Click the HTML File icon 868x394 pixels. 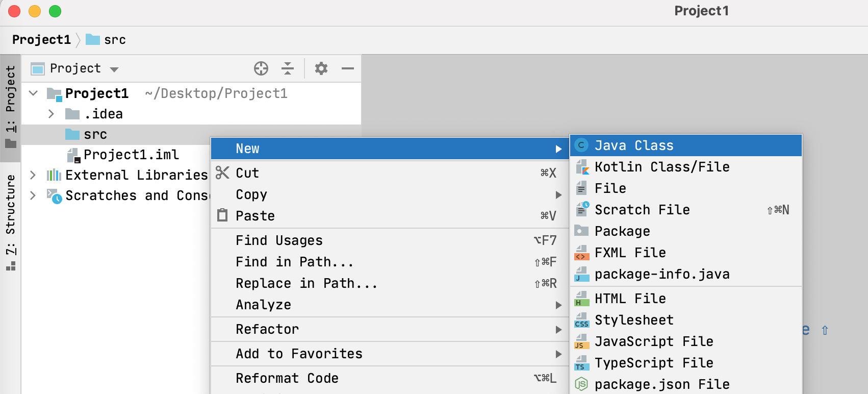click(582, 299)
